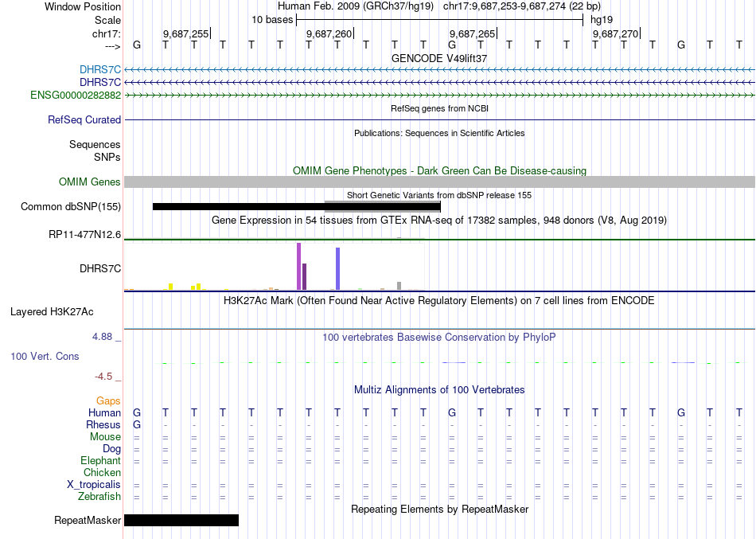The width and height of the screenshot is (756, 539).
Task: Click the SNPs publications label
Action: click(x=107, y=157)
